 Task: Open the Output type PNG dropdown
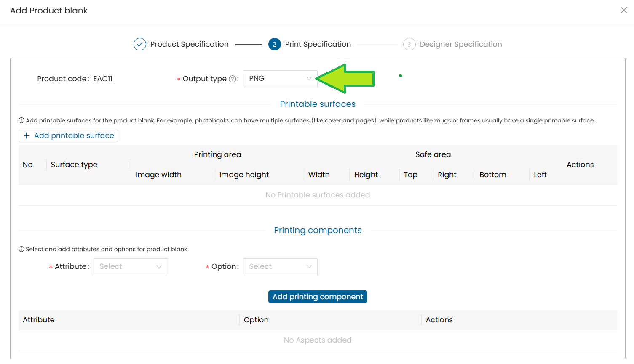click(x=280, y=79)
